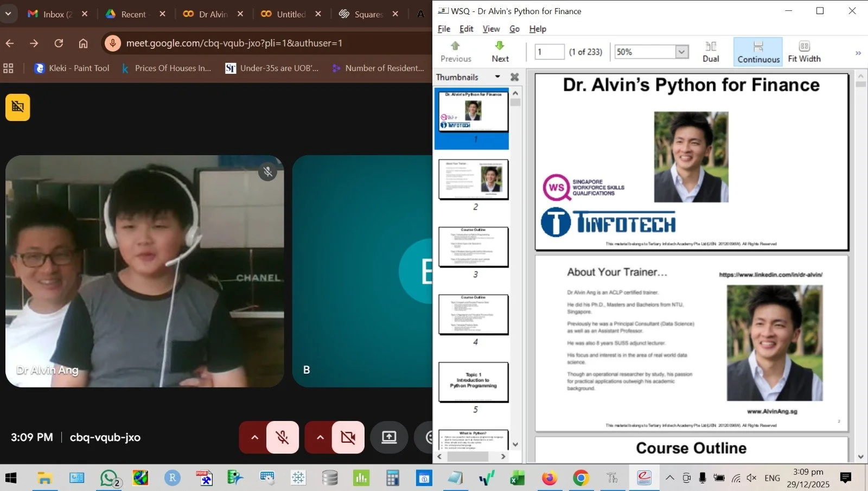This screenshot has height=491, width=868.
Task: Open Firefox from taskbar
Action: coord(549,478)
